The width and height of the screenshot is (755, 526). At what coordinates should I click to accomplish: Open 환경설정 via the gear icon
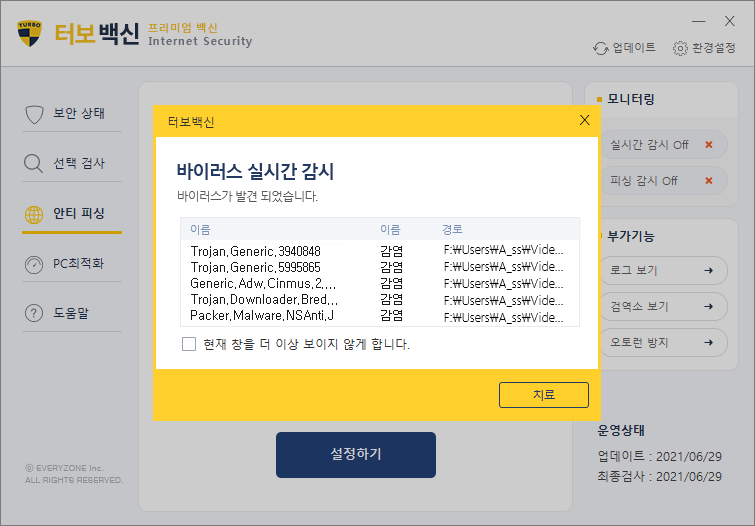(680, 48)
